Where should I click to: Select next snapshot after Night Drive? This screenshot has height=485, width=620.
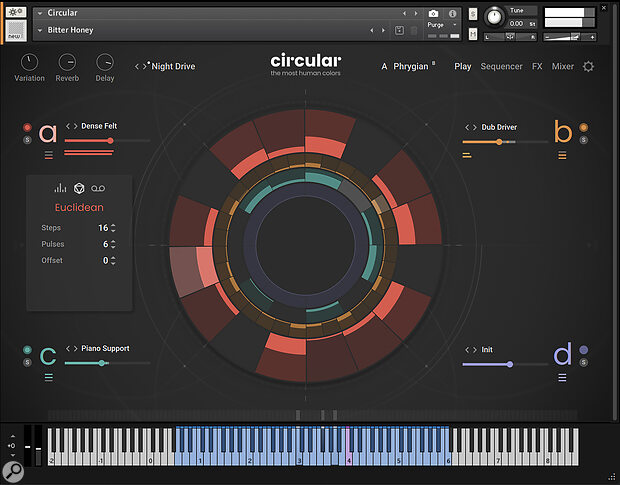145,66
